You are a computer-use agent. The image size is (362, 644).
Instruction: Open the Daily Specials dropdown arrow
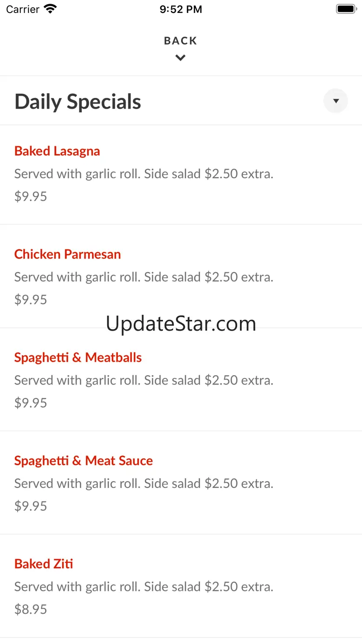click(x=336, y=101)
